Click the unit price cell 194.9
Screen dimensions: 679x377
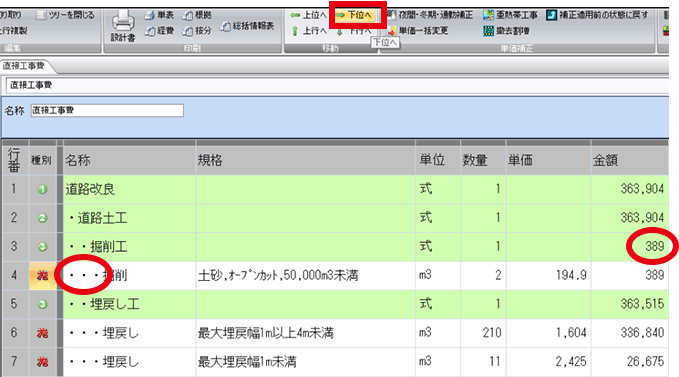click(x=548, y=275)
